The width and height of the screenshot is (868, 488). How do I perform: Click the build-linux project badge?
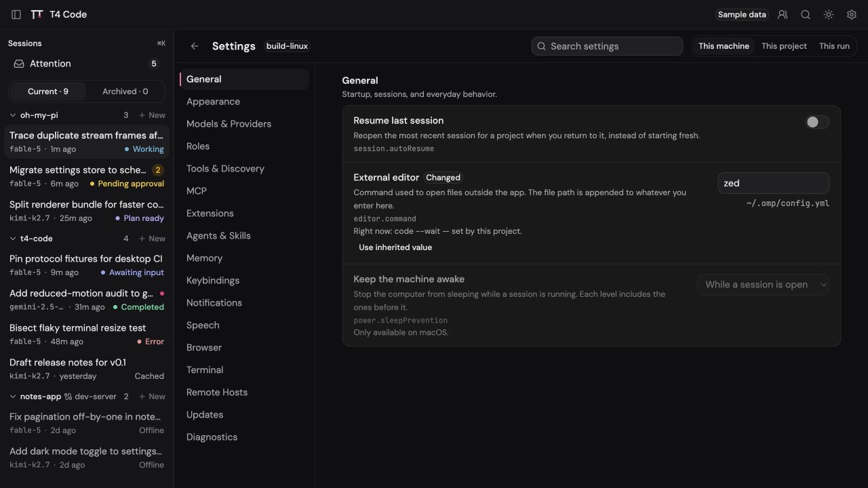pos(287,46)
